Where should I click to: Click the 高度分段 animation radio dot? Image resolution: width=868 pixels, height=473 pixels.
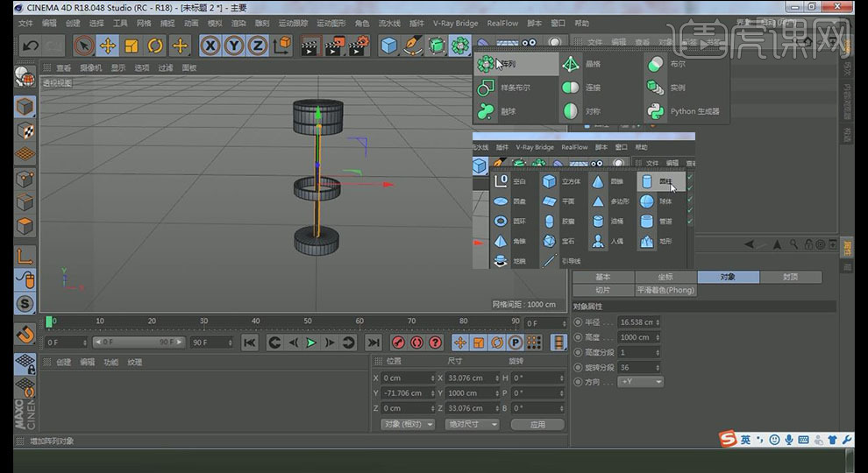(x=578, y=352)
